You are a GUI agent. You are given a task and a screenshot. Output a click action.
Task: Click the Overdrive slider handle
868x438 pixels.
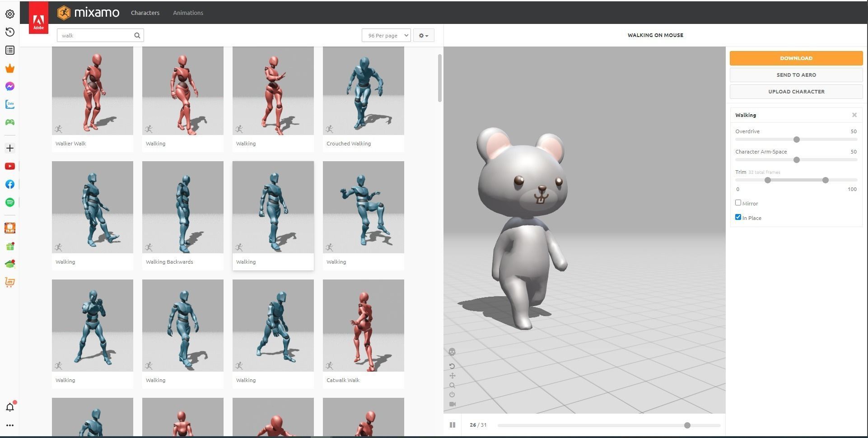point(797,140)
